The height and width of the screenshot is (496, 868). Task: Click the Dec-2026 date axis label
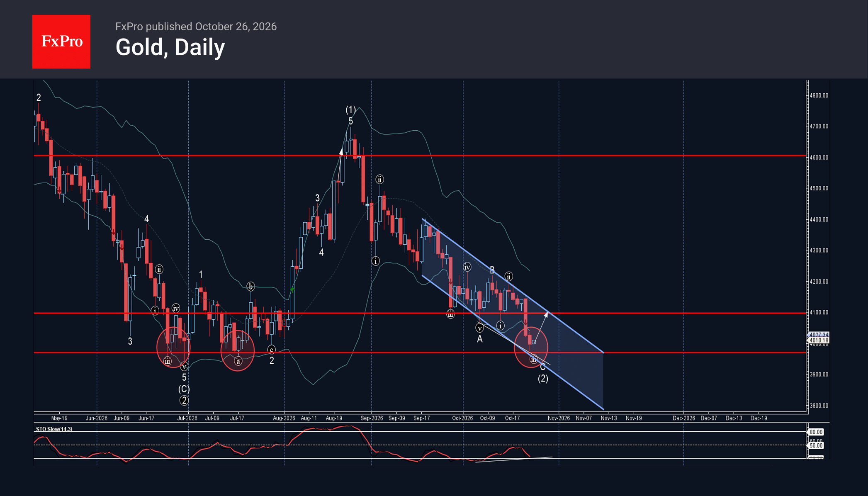683,418
